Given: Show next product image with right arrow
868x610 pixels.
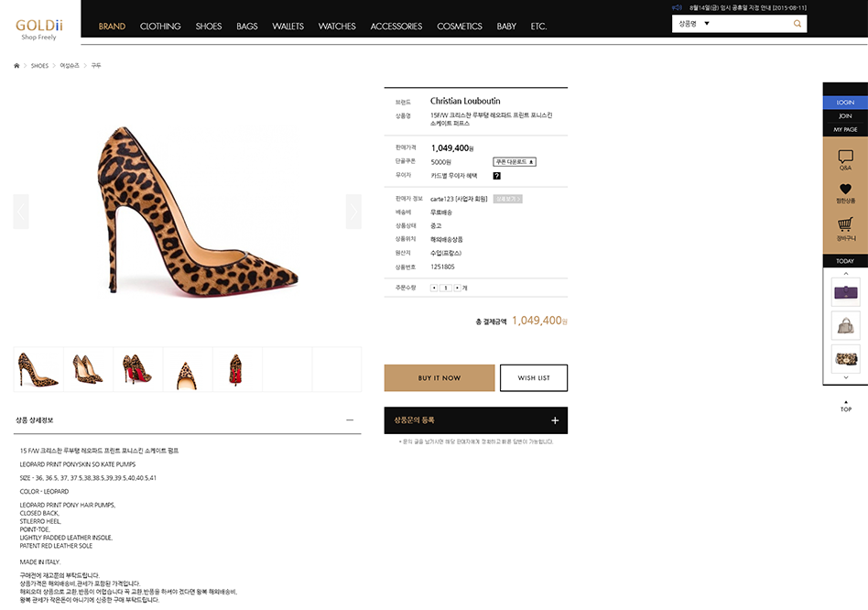Looking at the screenshot, I should (353, 212).
